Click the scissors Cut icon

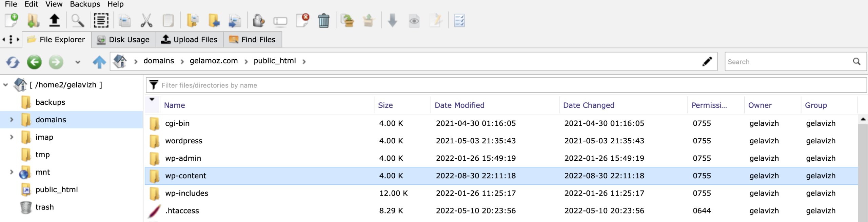[x=146, y=21]
